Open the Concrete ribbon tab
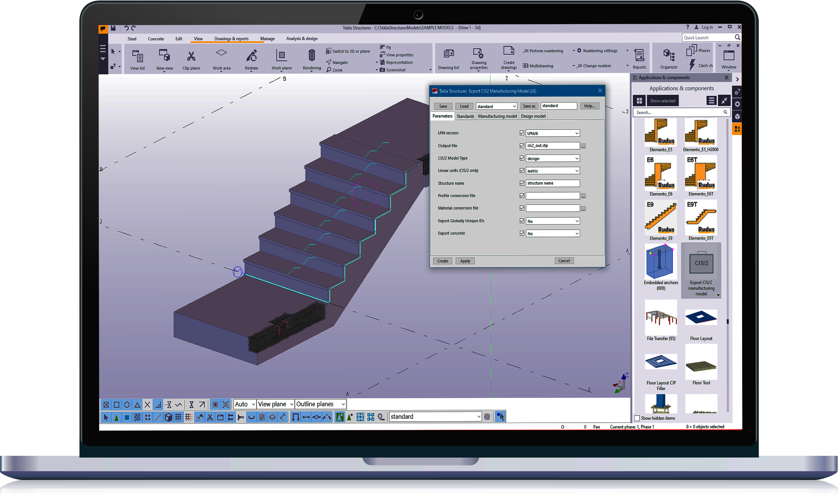838x504 pixels. [x=156, y=39]
